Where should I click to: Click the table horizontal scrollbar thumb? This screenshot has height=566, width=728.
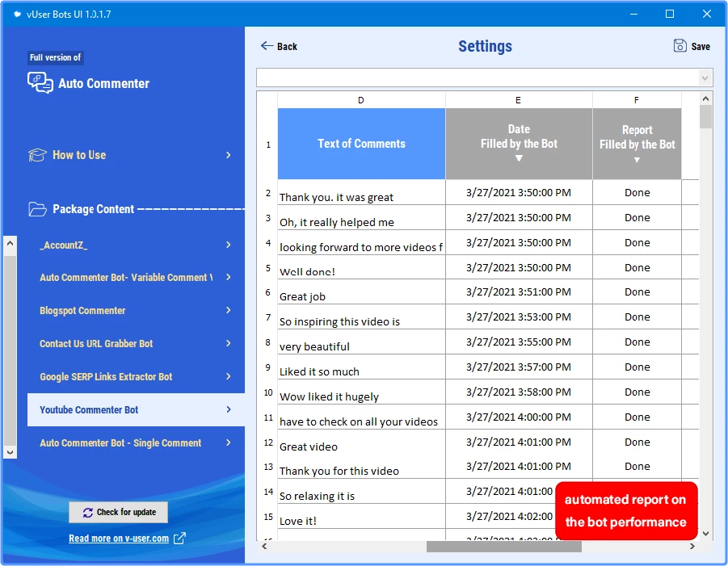[503, 547]
